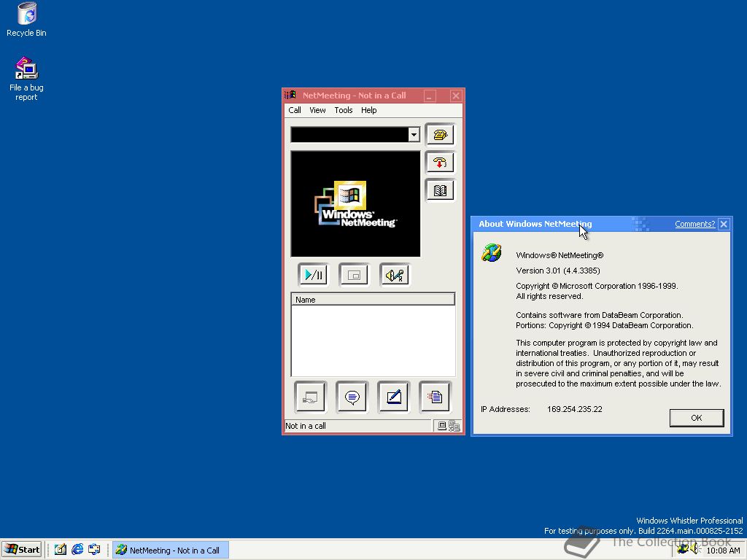Click the 'Not in a call' status text

pos(306,426)
